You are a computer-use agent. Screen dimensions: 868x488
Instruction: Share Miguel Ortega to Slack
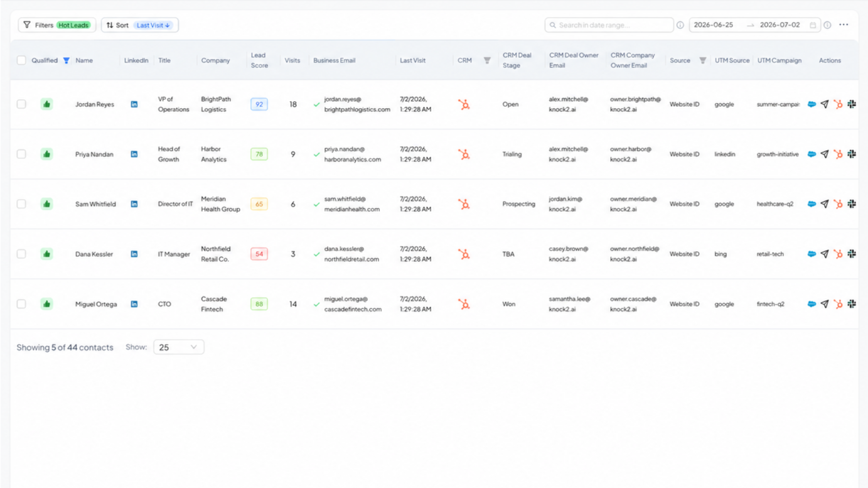(852, 304)
